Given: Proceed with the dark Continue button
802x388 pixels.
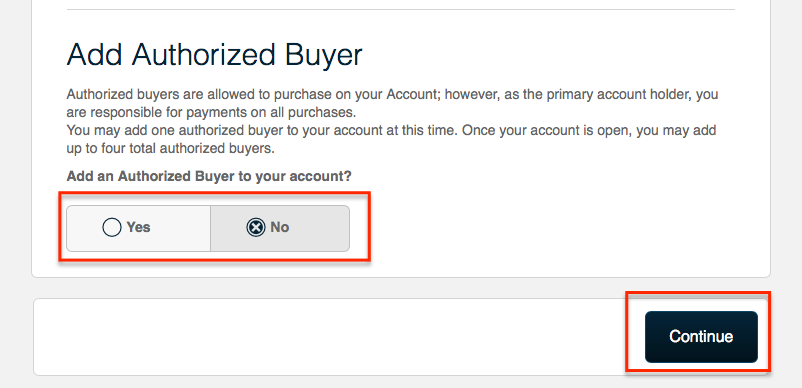Looking at the screenshot, I should click(x=701, y=337).
